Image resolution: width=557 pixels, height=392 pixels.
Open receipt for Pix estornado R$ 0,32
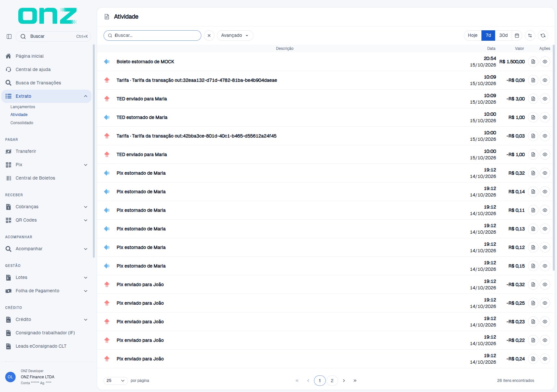533,173
